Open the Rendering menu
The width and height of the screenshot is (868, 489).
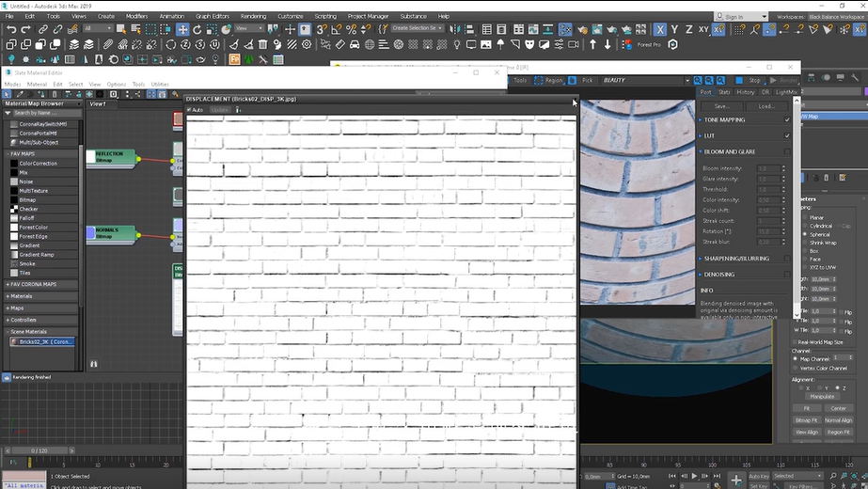point(253,17)
